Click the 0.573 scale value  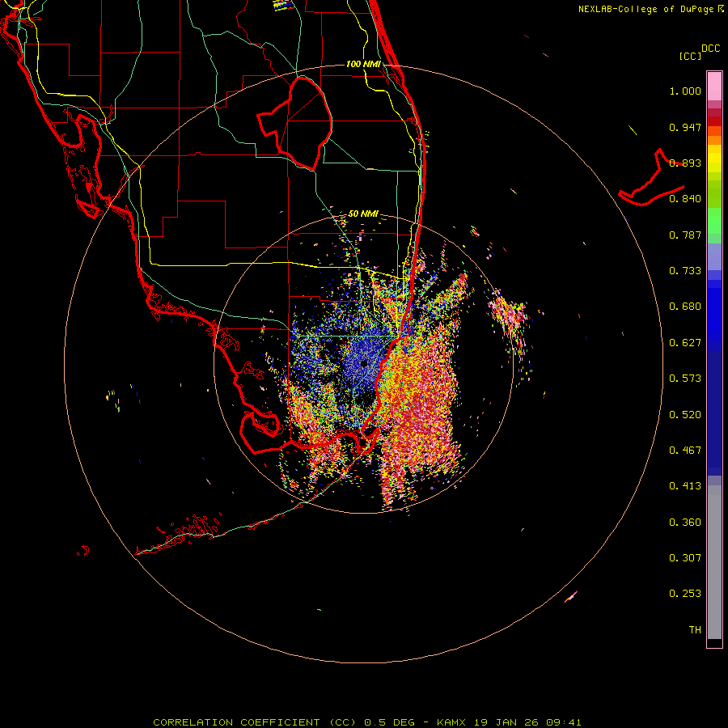685,379
